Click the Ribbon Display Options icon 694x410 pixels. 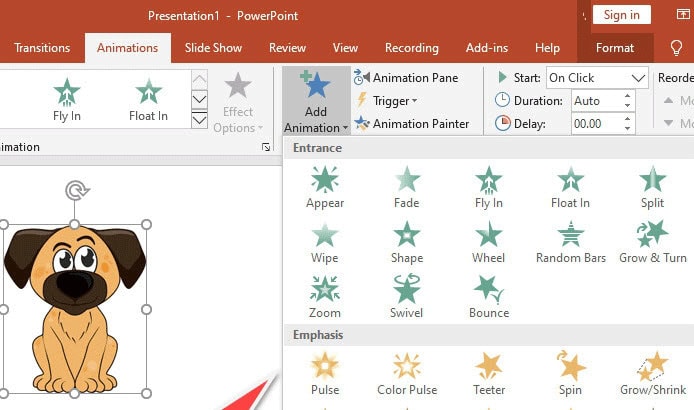(683, 15)
